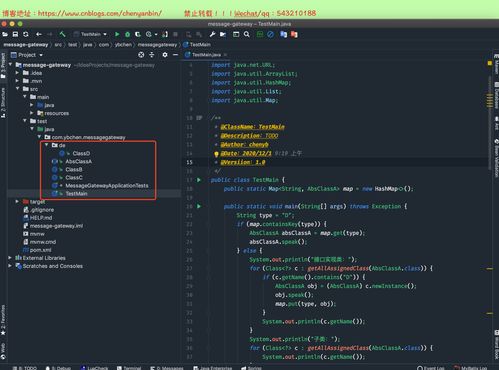Collapse the de package

[x=46, y=145]
